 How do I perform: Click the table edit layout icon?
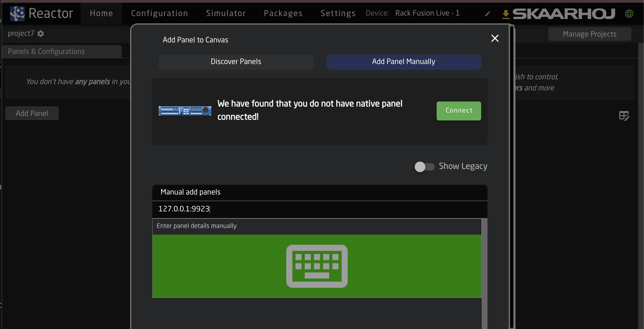pos(624,116)
